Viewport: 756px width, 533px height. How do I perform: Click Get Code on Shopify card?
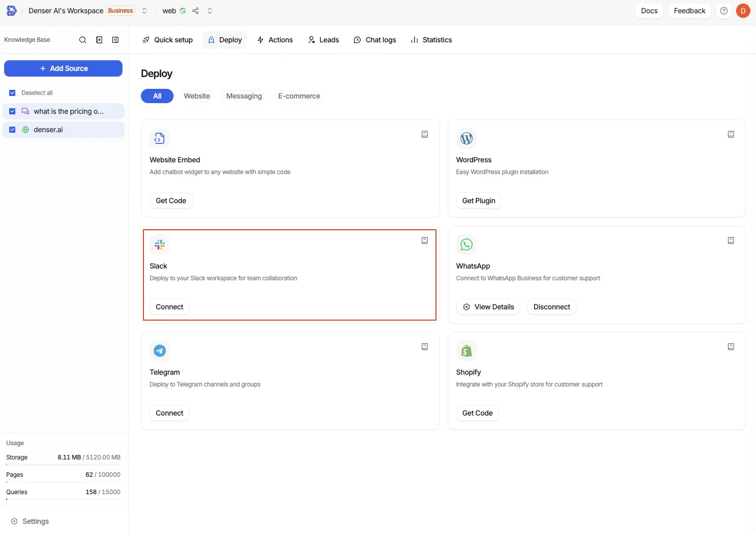(477, 413)
